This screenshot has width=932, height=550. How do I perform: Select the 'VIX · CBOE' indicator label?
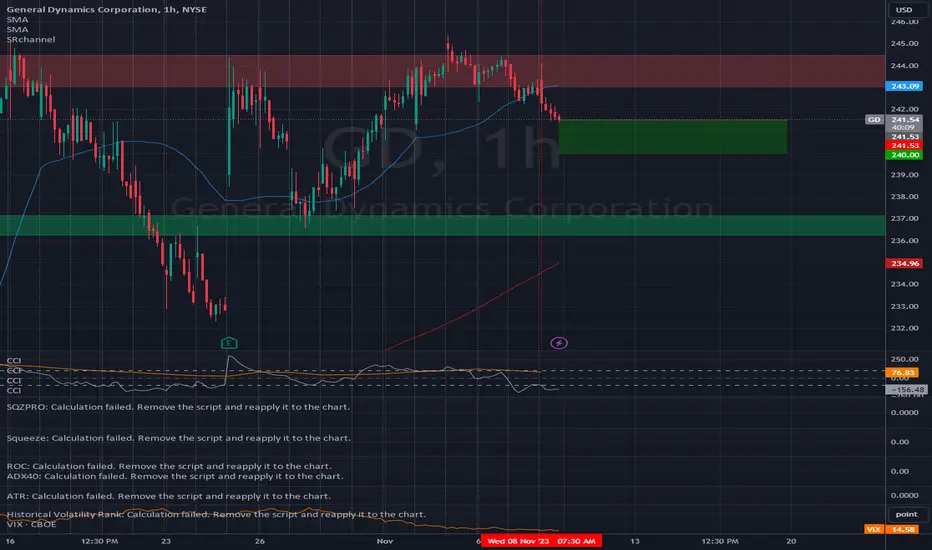pyautogui.click(x=31, y=524)
